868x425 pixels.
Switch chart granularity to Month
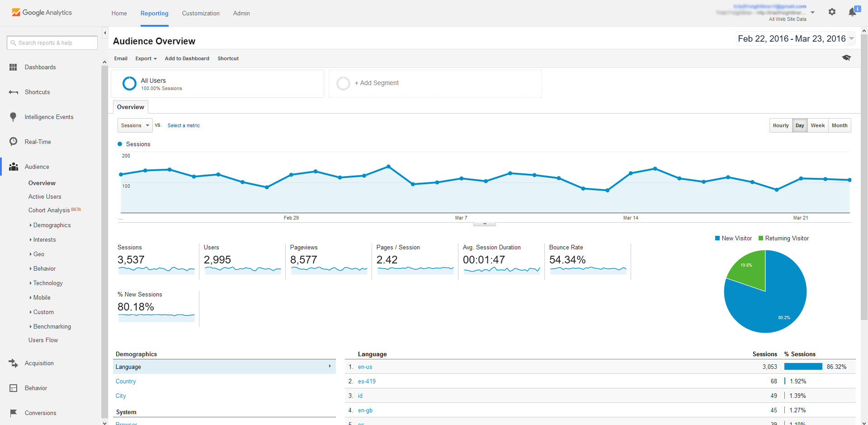pyautogui.click(x=840, y=125)
